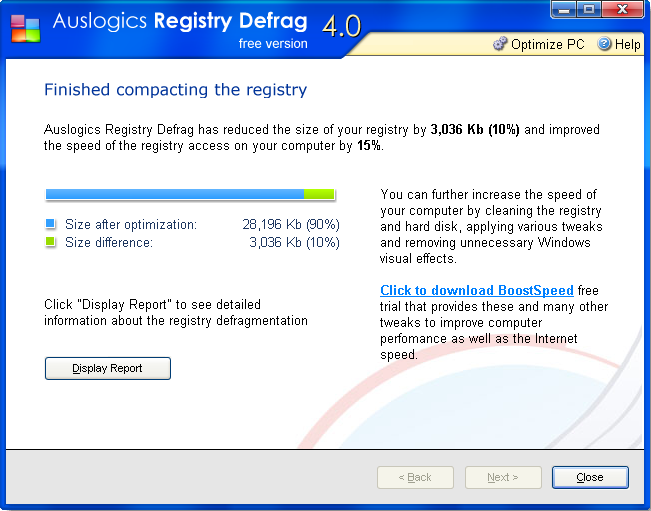Image resolution: width=651 pixels, height=511 pixels.
Task: Click the "free version" title text
Action: pyautogui.click(x=273, y=44)
